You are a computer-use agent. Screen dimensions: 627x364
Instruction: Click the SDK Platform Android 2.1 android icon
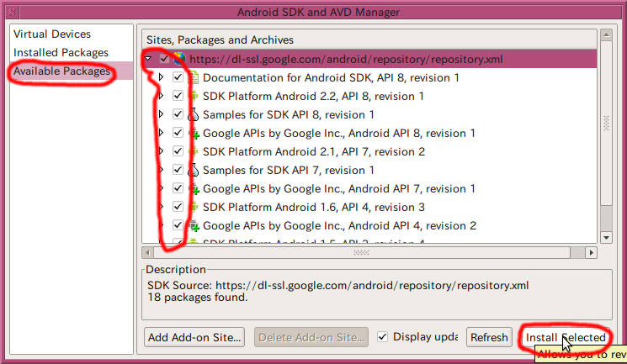click(194, 151)
